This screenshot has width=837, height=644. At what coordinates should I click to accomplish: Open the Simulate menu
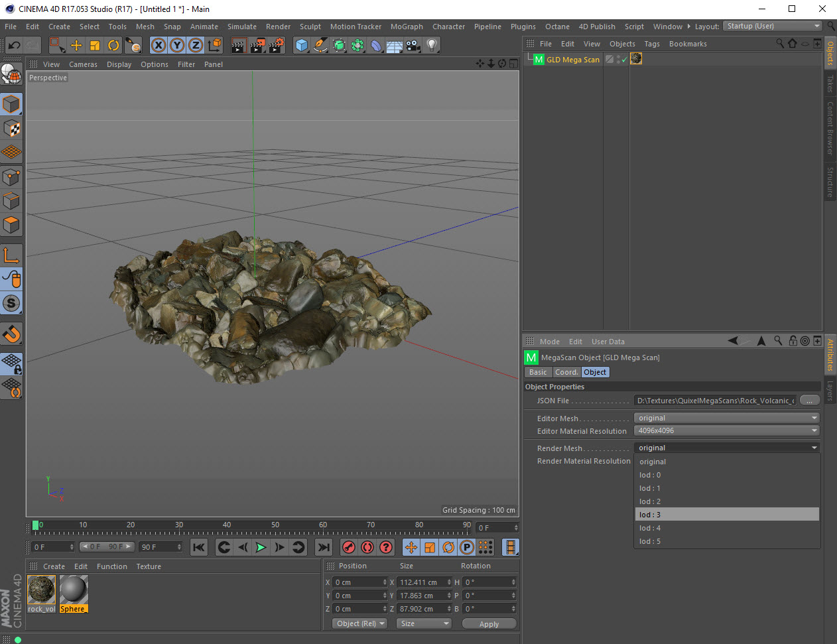tap(242, 27)
